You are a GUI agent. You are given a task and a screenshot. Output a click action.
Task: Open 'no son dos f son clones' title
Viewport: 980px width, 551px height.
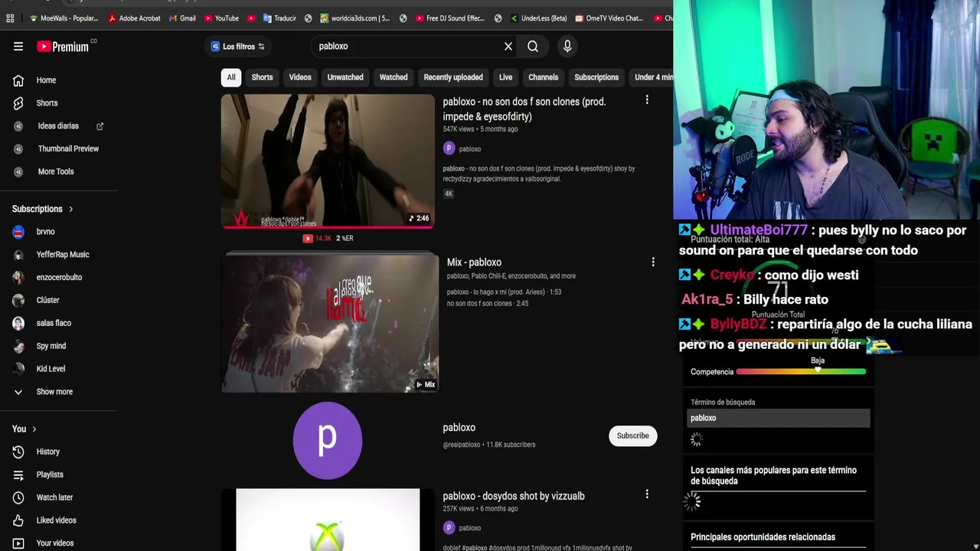tap(524, 109)
